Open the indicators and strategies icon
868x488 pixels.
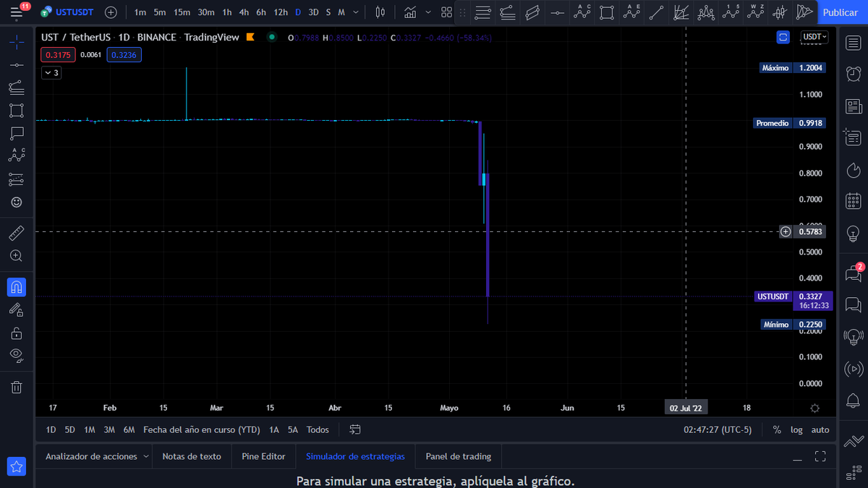coord(410,12)
